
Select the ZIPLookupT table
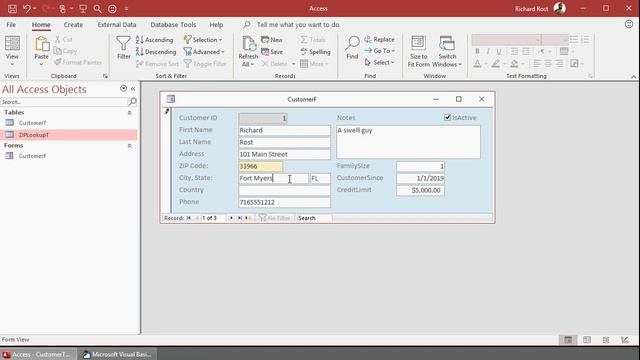click(x=69, y=135)
